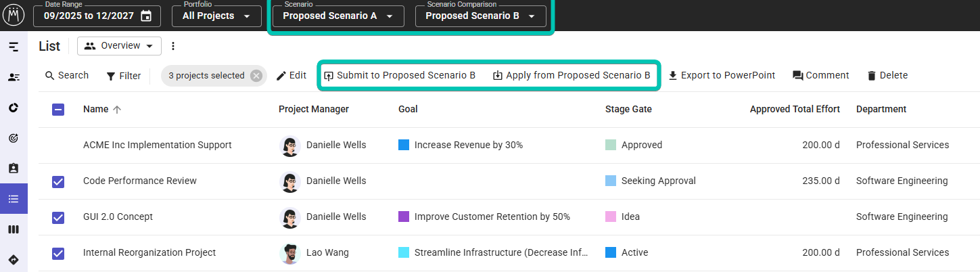980x272 pixels.
Task: Select the list view sidebar icon
Action: coord(14,199)
